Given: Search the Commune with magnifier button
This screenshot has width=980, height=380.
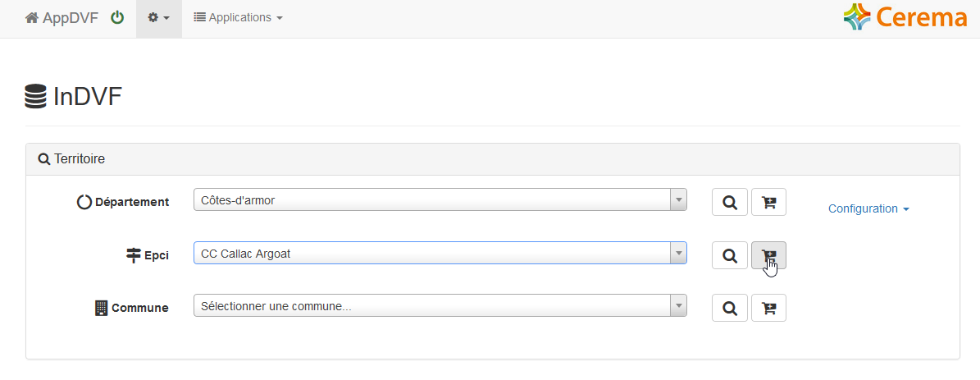Looking at the screenshot, I should 729,308.
